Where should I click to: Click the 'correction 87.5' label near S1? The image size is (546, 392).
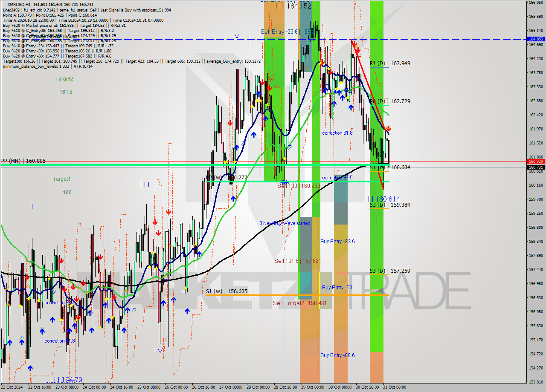[337, 178]
